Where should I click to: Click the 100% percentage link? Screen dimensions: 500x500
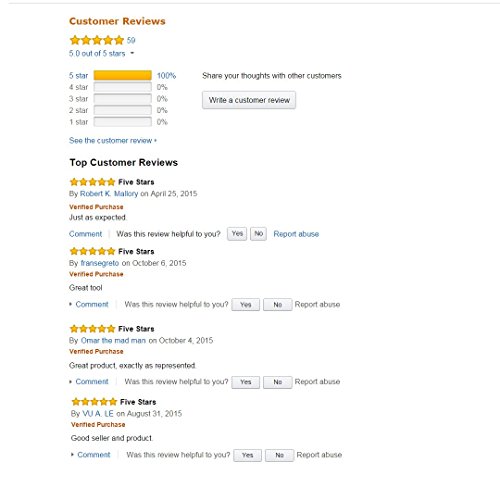(166, 76)
